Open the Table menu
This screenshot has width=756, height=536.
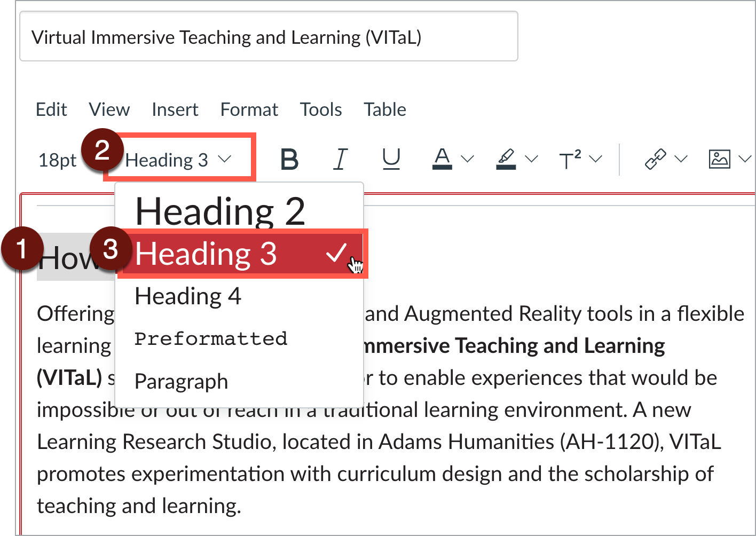click(384, 109)
